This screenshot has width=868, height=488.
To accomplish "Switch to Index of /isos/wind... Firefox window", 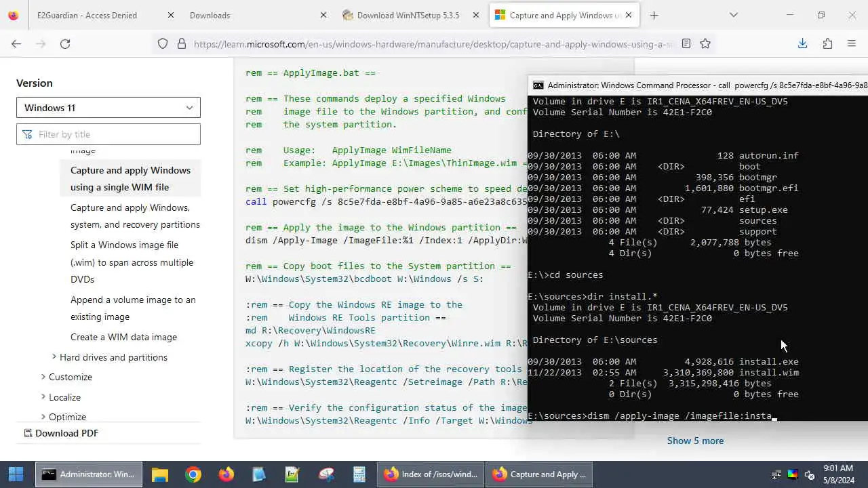I will [432, 474].
